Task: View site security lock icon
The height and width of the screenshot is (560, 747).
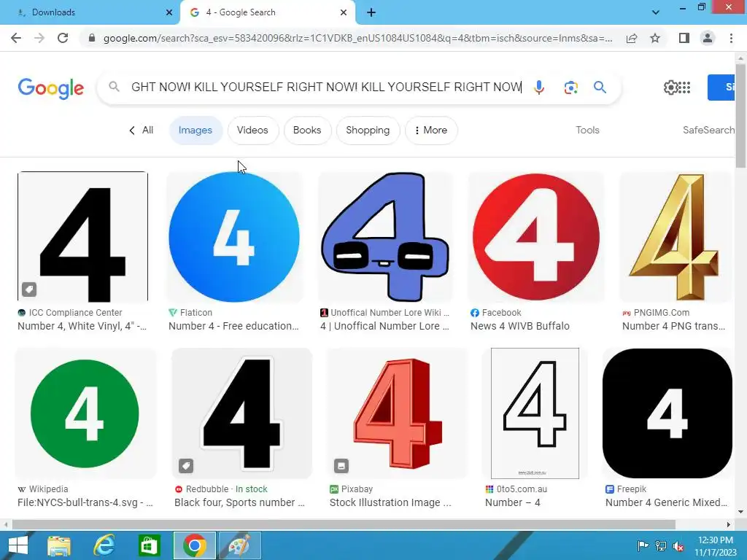Action: 92,38
